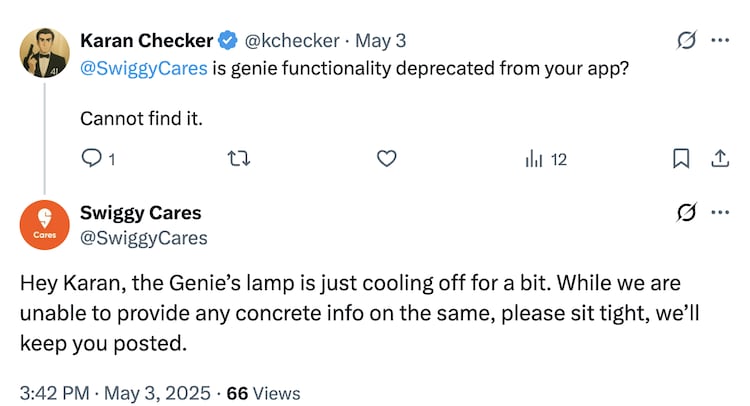Click the 66 Views count

tap(263, 393)
